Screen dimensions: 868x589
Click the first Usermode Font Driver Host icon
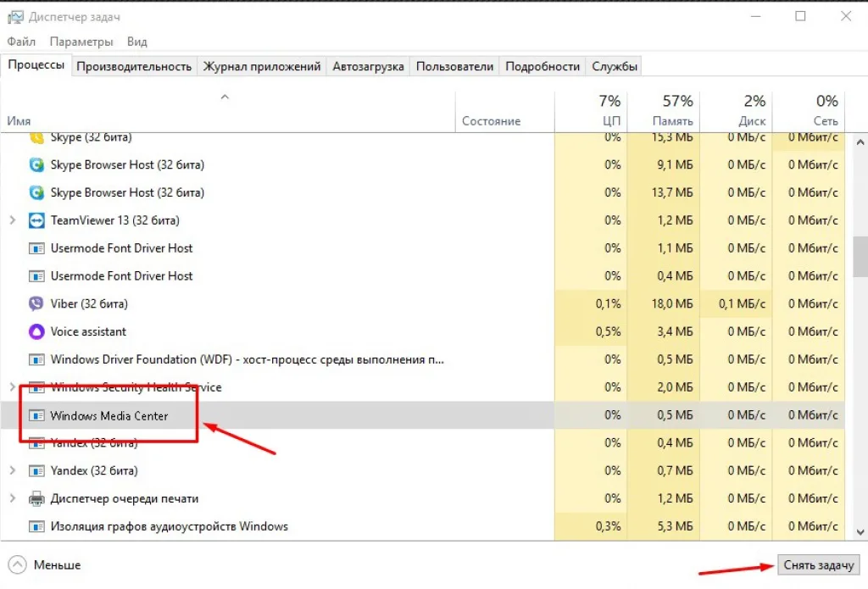tap(36, 248)
